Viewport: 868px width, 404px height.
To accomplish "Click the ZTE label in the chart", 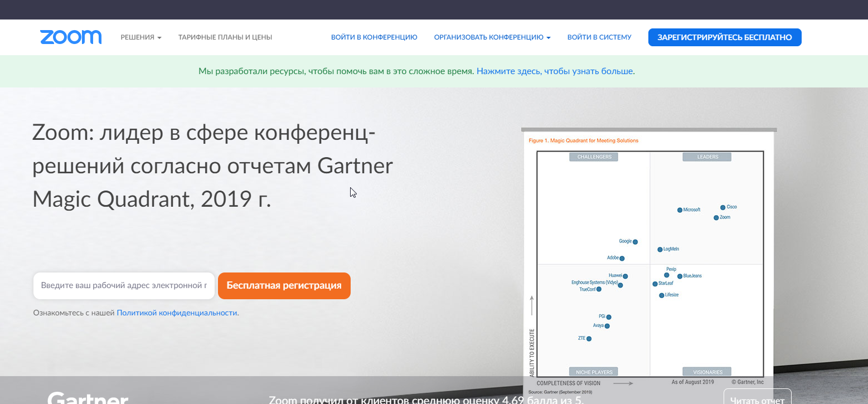I will tap(581, 338).
